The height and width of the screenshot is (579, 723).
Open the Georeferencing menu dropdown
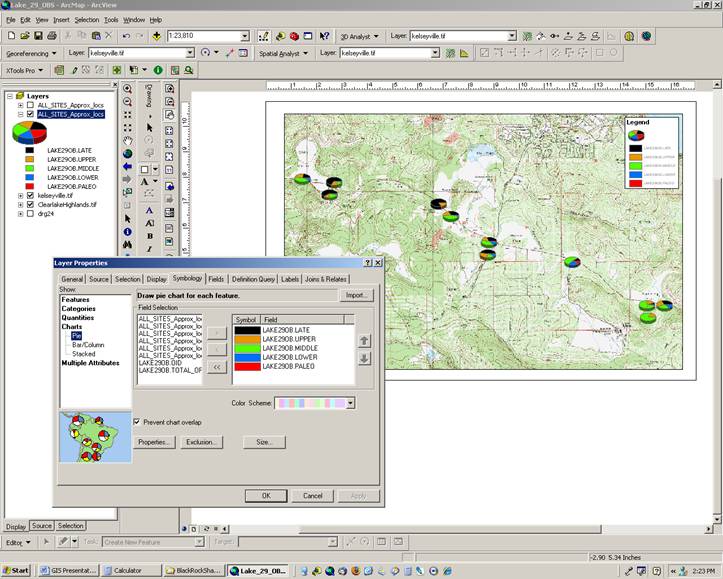31,53
